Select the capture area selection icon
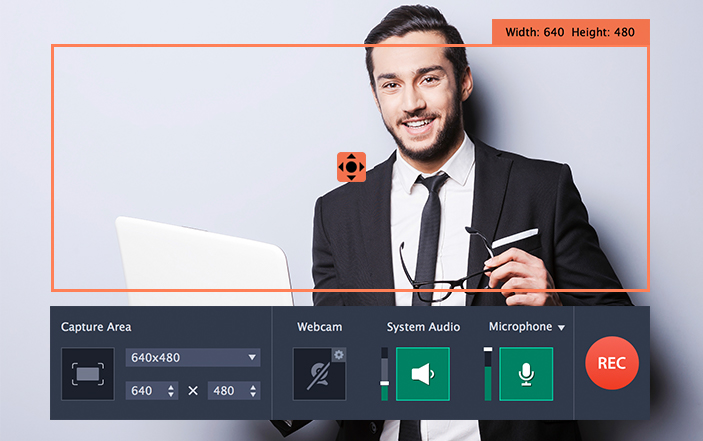703x441 pixels. pyautogui.click(x=88, y=374)
